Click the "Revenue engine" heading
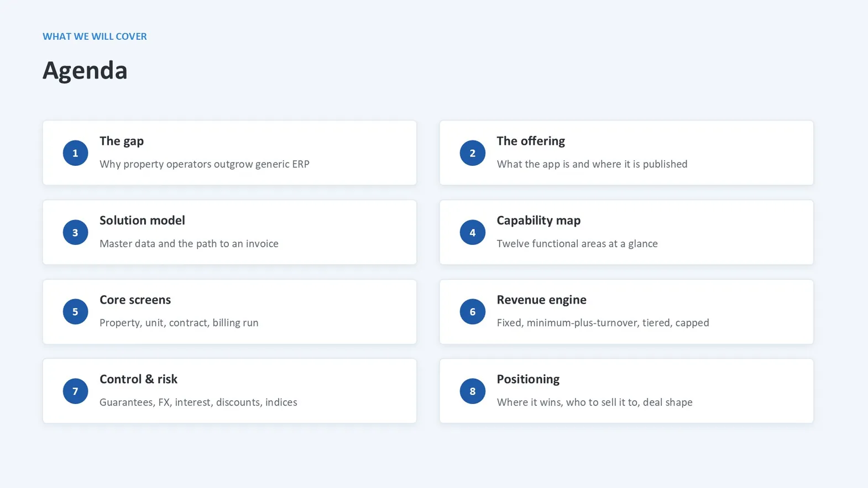The height and width of the screenshot is (488, 868). (x=541, y=300)
